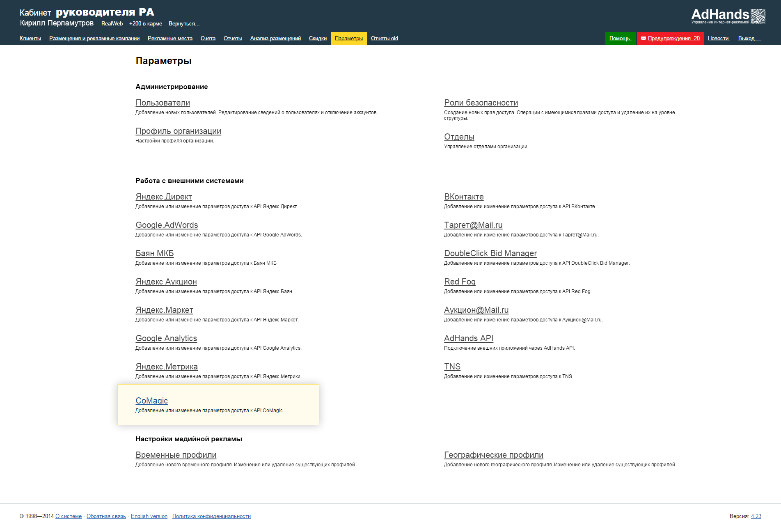781x532 pixels.
Task: Select the Скидки menu item
Action: pos(318,39)
